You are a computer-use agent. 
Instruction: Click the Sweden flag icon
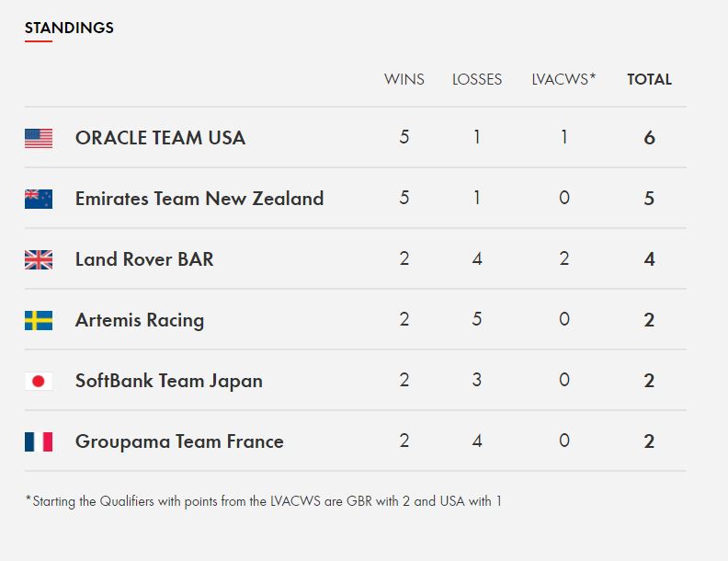[x=39, y=320]
